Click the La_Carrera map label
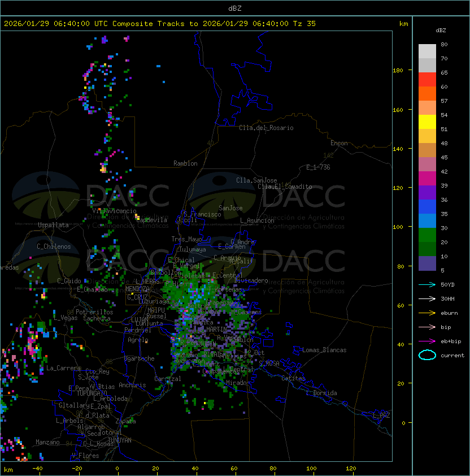470x476 pixels. coord(64,368)
